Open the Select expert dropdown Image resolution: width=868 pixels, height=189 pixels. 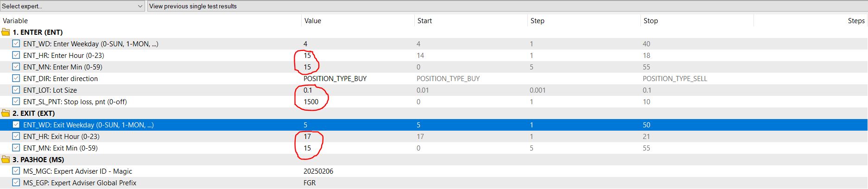73,6
